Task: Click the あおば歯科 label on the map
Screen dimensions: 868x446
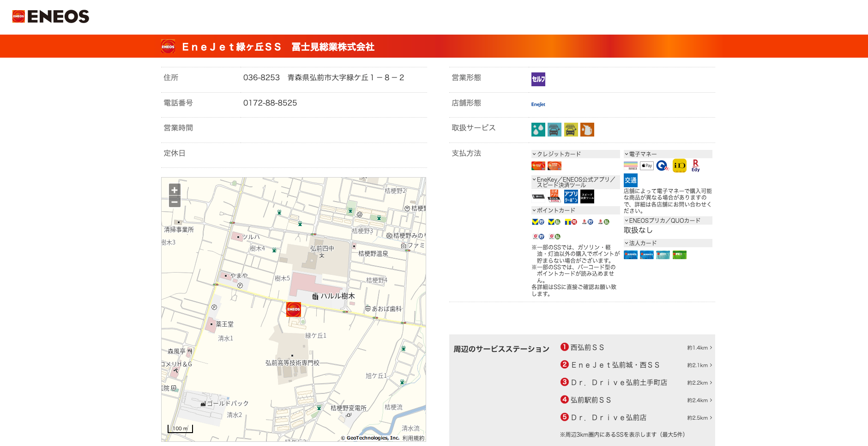Action: 386,309
